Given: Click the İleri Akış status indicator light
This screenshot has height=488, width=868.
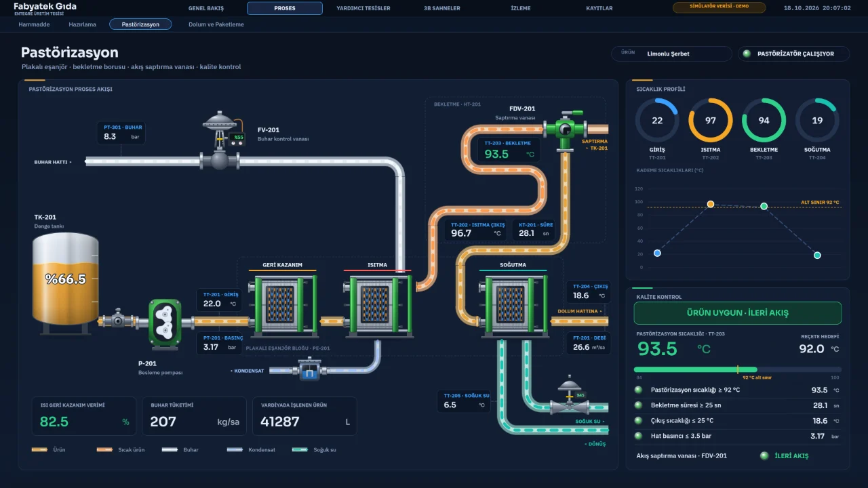Looking at the screenshot, I should tap(764, 455).
